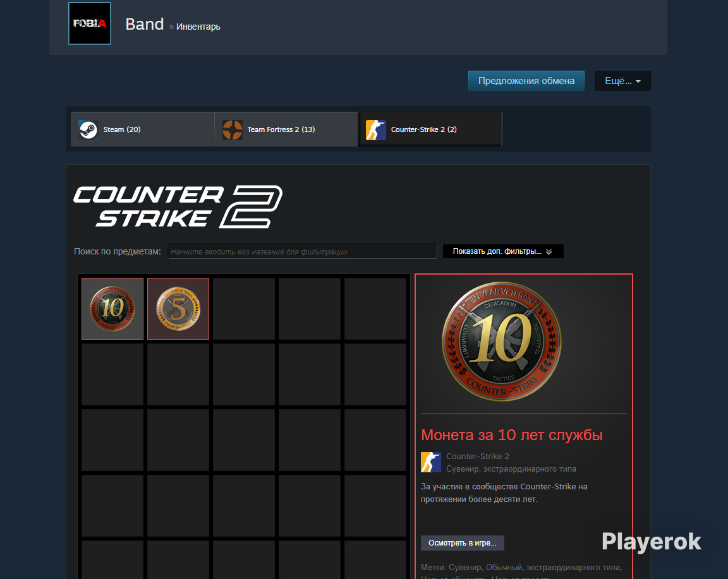
Task: Switch to Team Fortress 2 (13) tab
Action: tap(286, 129)
